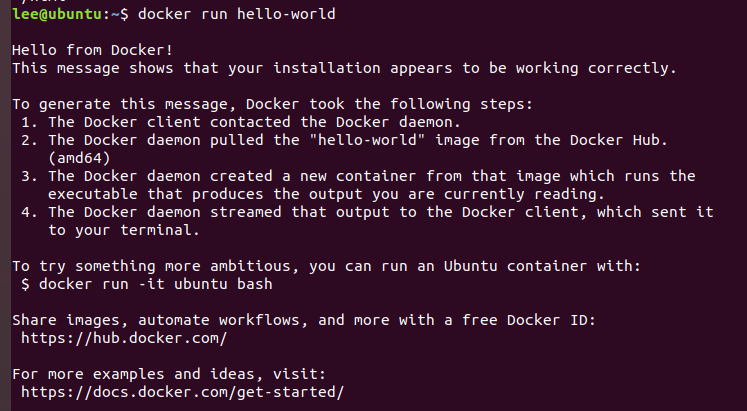The width and height of the screenshot is (747, 411).
Task: Click the 'to your terminal.' line
Action: click(124, 231)
